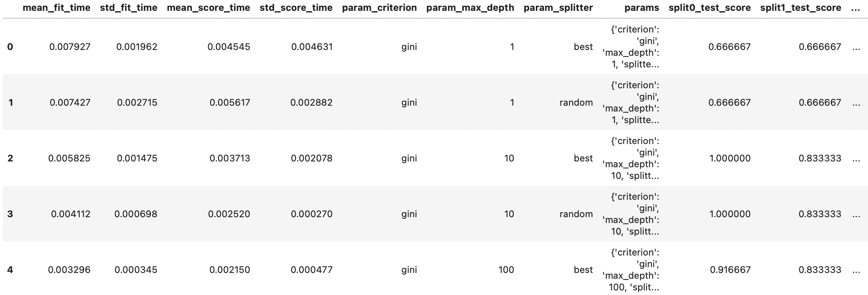
Task: Click the truncated columns ellipsis in header
Action: click(x=856, y=8)
